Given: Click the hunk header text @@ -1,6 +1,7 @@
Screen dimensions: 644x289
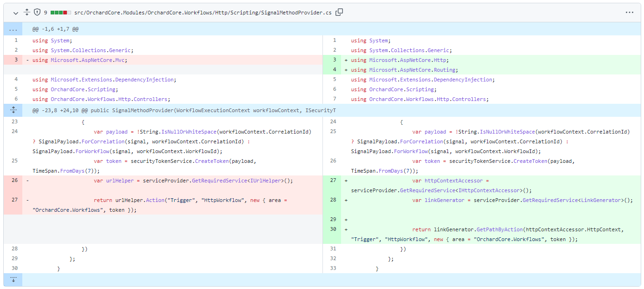Looking at the screenshot, I should 55,29.
